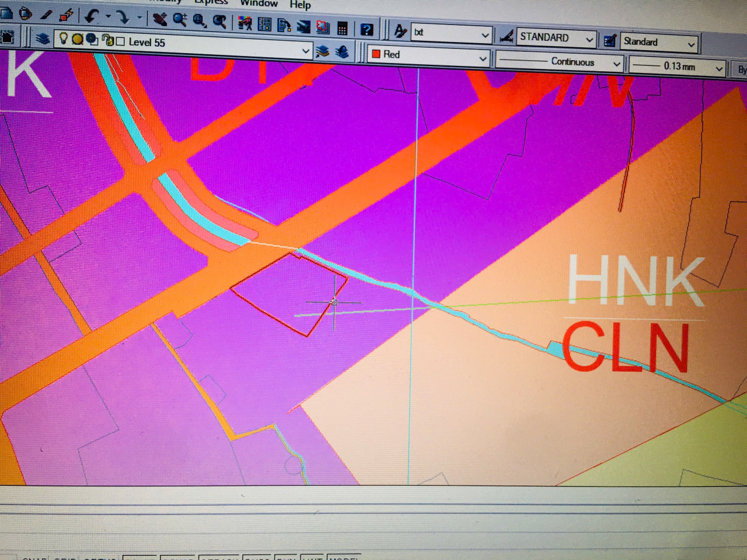Select the Pan realtime tool

[159, 19]
